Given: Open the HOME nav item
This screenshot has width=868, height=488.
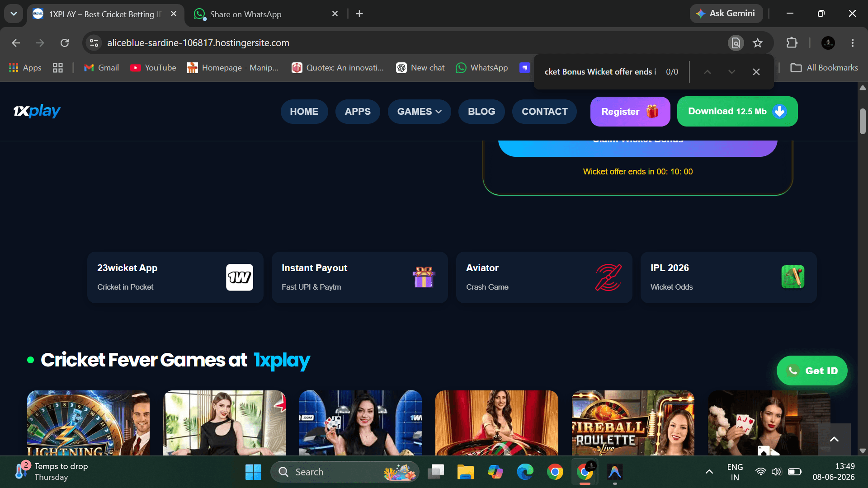Looking at the screenshot, I should 304,112.
